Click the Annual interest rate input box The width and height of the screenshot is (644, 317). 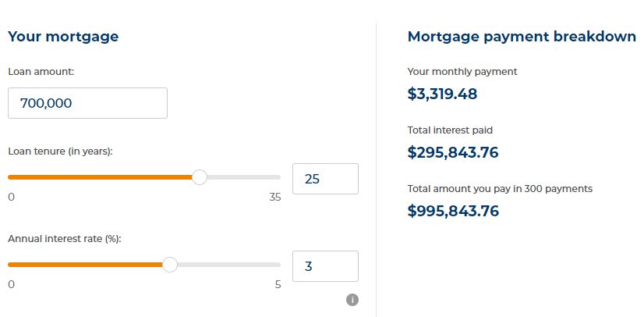tap(325, 266)
